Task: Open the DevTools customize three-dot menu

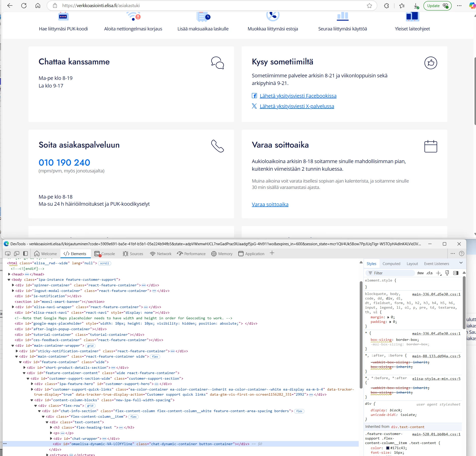Action: point(453,253)
